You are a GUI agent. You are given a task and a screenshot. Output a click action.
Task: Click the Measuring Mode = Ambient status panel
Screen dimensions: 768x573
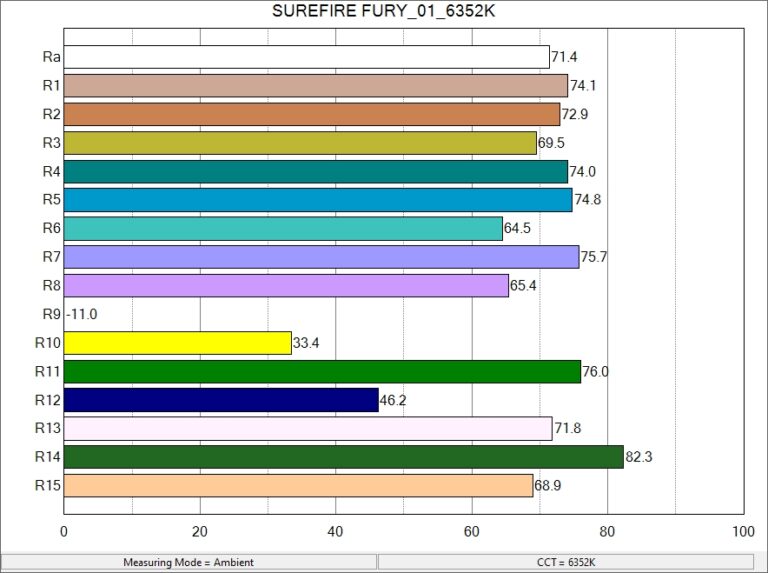pos(189,562)
